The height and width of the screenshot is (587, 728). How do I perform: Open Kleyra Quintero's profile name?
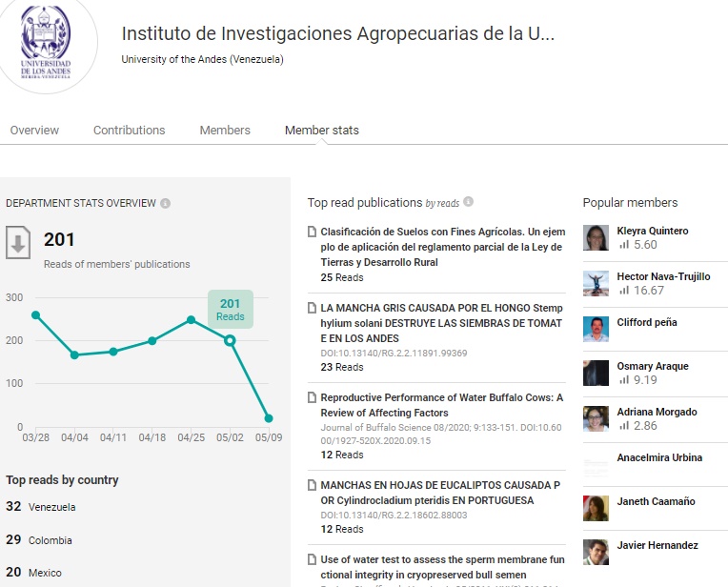point(653,231)
